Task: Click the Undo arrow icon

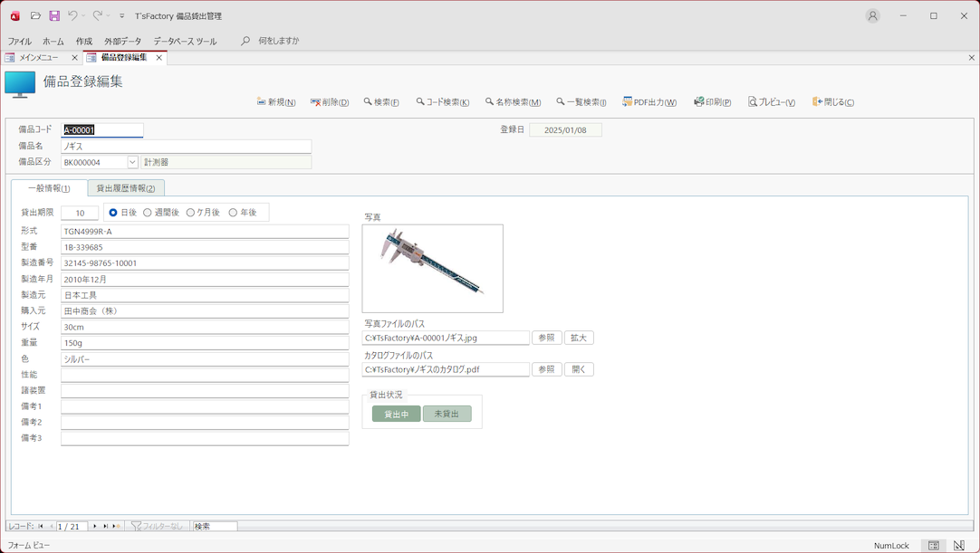Action: (x=72, y=15)
